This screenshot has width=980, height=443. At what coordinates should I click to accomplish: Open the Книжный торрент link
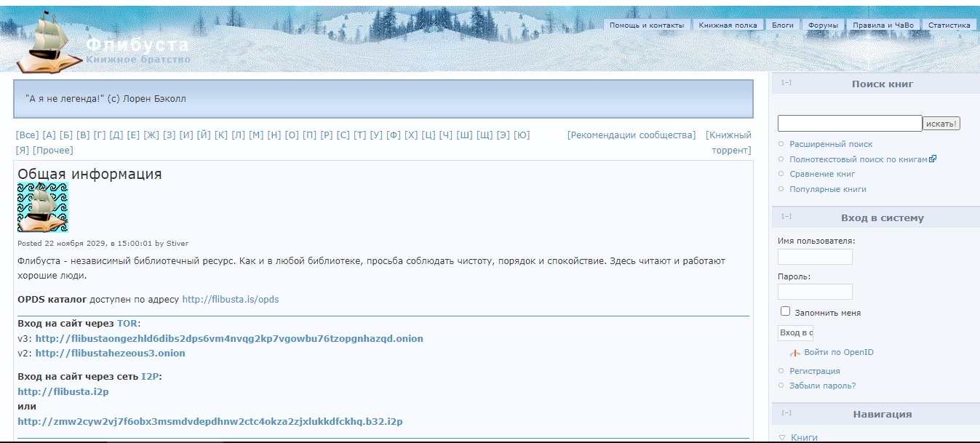[729, 143]
